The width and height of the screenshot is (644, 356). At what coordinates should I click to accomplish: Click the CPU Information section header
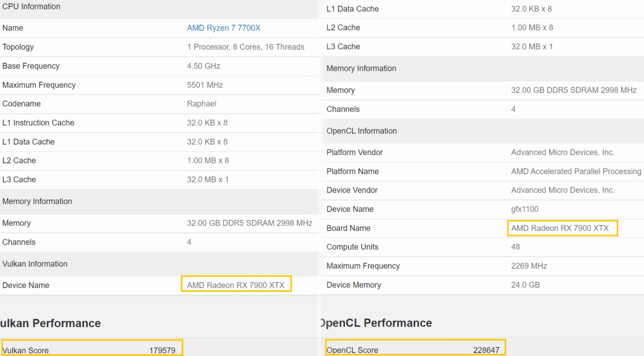click(x=31, y=7)
